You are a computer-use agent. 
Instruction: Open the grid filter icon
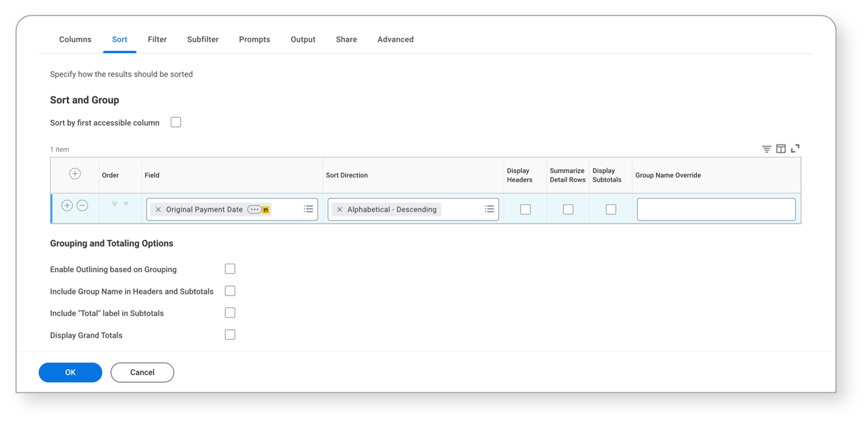coord(767,149)
